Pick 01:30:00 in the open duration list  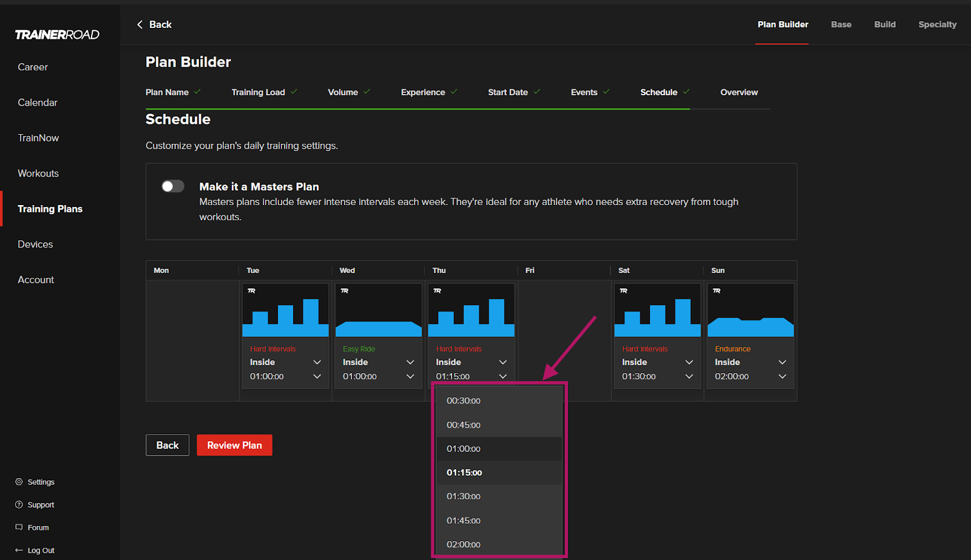coord(499,496)
